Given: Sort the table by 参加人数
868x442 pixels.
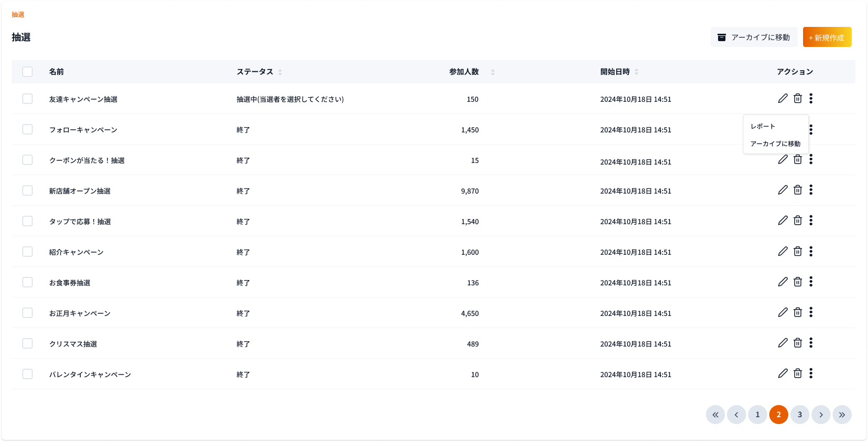Looking at the screenshot, I should point(493,72).
